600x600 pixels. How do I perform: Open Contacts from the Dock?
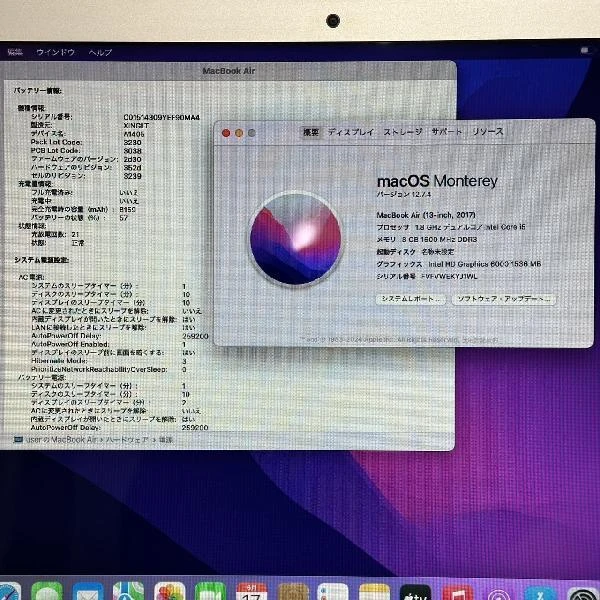pyautogui.click(x=293, y=591)
